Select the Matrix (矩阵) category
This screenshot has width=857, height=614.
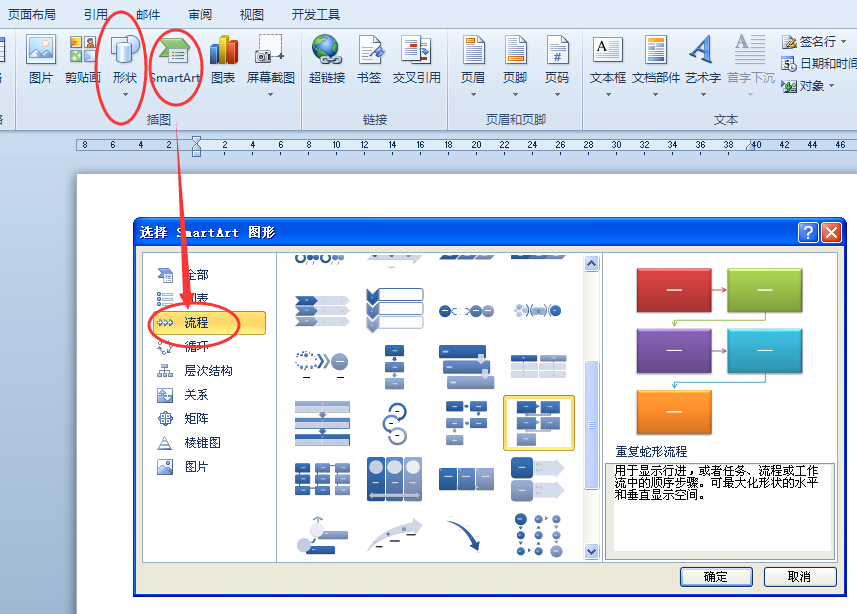click(x=209, y=419)
